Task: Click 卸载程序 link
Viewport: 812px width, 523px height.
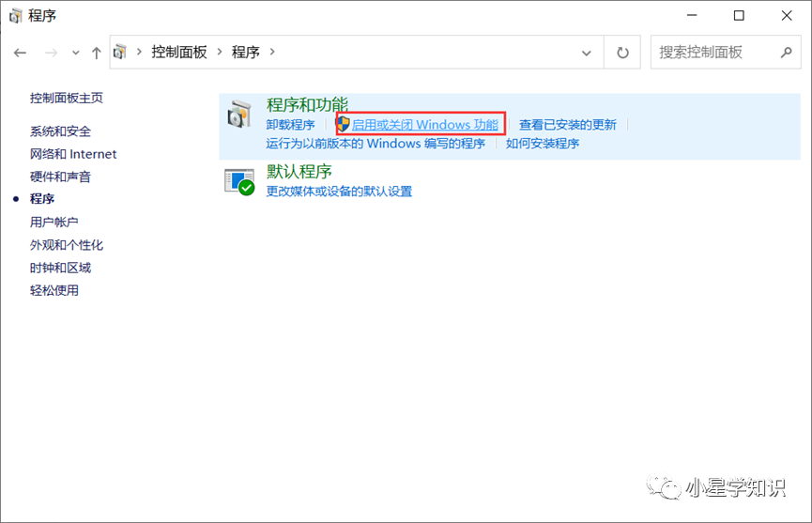Action: pos(290,125)
